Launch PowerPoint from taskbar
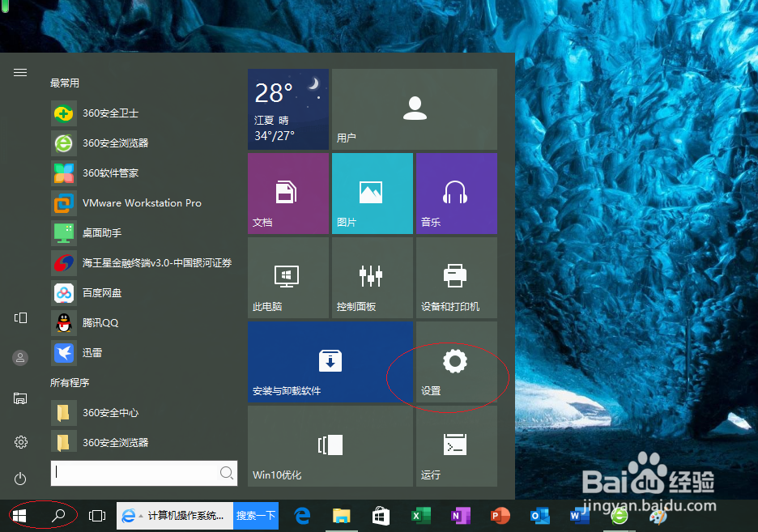 [500, 516]
